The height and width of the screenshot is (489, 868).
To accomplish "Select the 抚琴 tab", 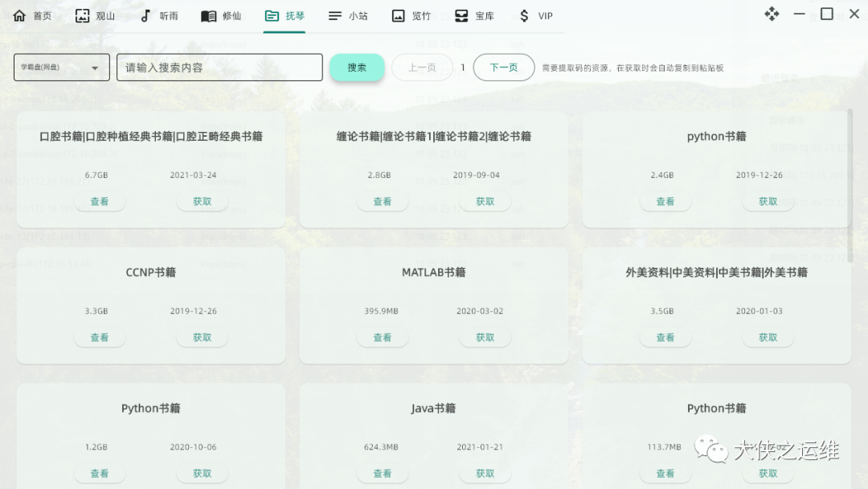I will (x=285, y=16).
